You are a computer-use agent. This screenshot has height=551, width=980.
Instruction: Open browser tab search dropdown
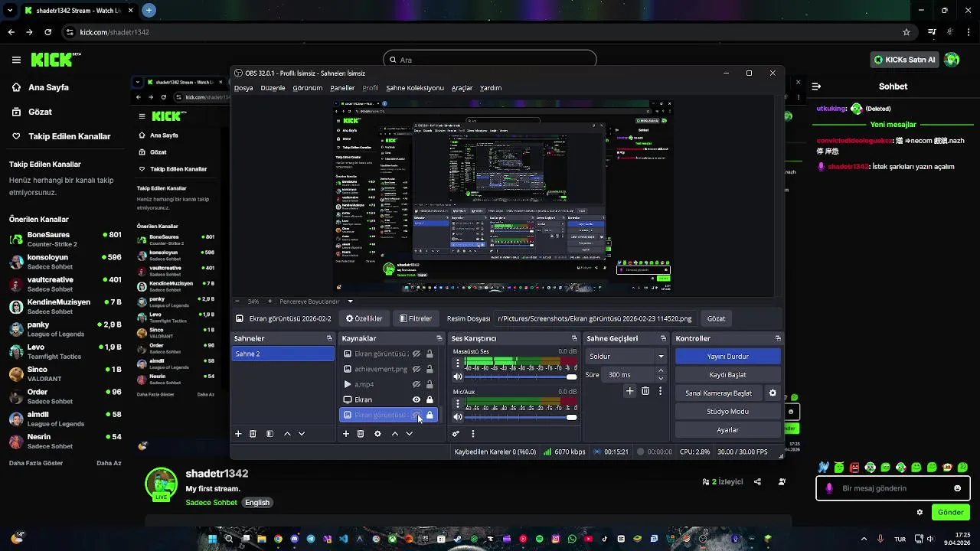8,11
